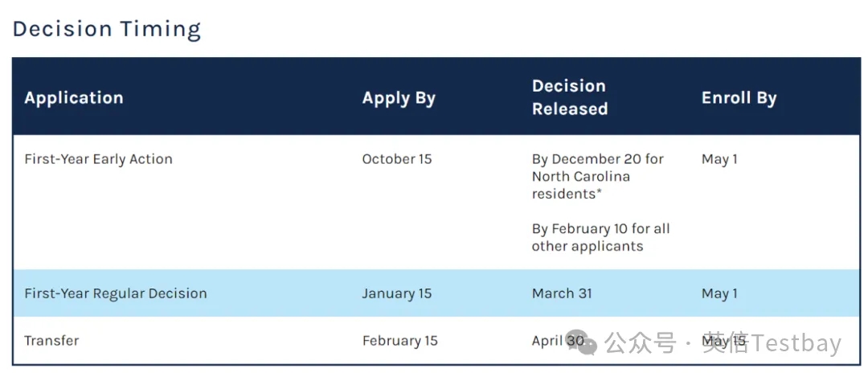Click the February 10 all other applicants text
The width and height of the screenshot is (868, 377).
pos(600,237)
